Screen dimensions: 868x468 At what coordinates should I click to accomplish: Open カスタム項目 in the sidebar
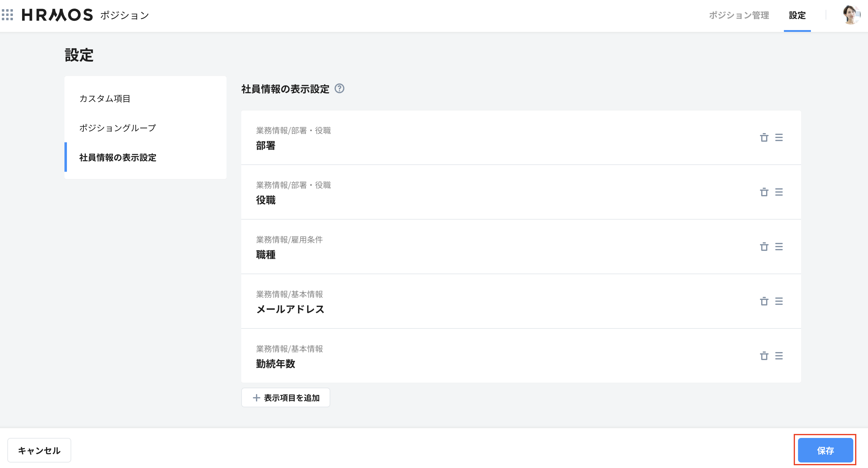click(x=105, y=99)
